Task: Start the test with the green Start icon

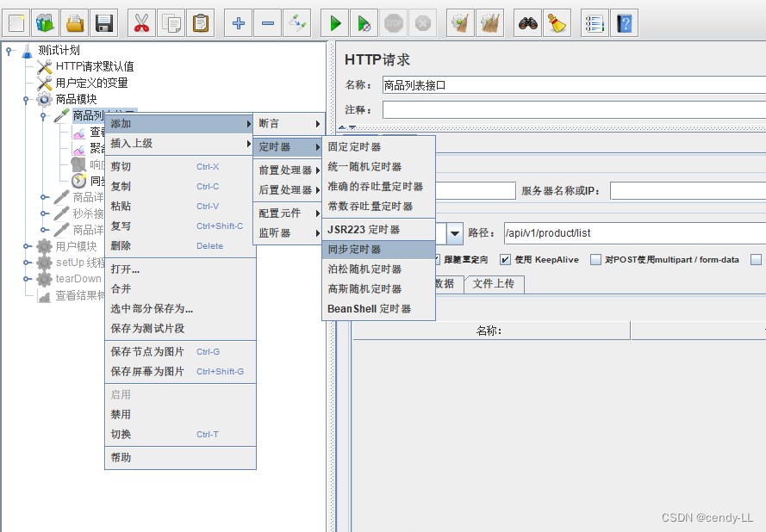Action: 334,22
